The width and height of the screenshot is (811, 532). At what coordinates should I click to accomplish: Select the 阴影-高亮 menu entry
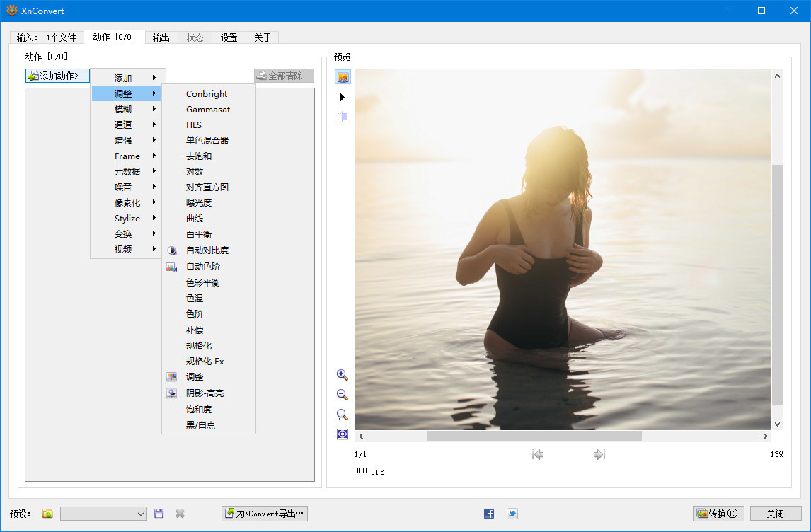205,393
